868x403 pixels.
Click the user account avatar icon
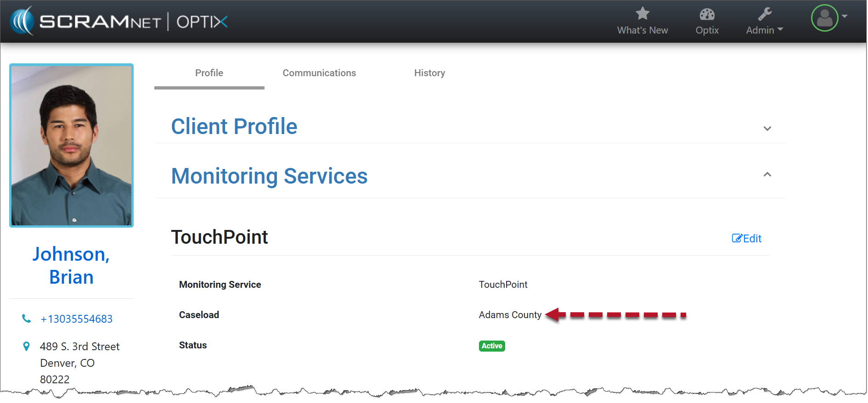point(824,18)
